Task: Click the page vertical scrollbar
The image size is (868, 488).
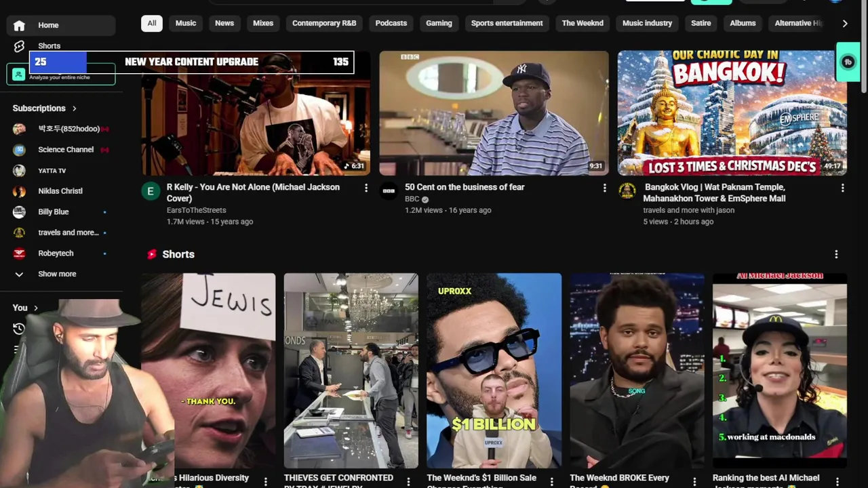Action: click(864, 47)
